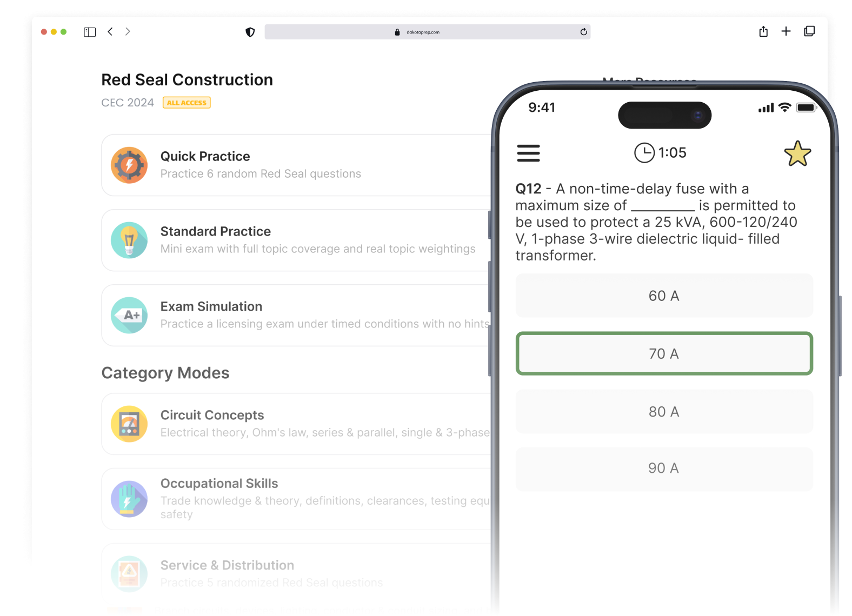Choose the 80 A answer option
This screenshot has height=616, width=852.
pos(664,412)
